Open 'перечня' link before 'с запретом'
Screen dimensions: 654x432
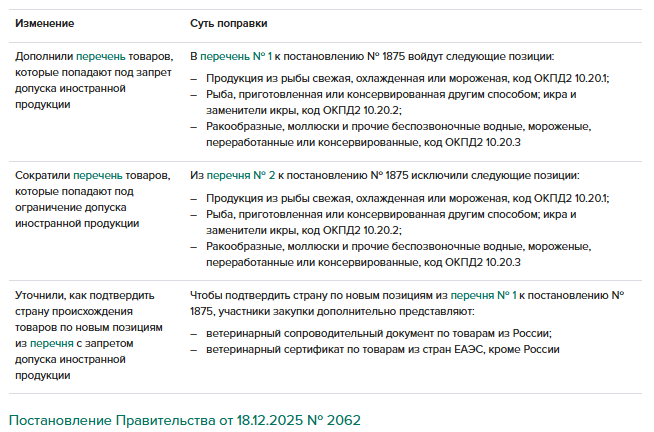coord(52,344)
